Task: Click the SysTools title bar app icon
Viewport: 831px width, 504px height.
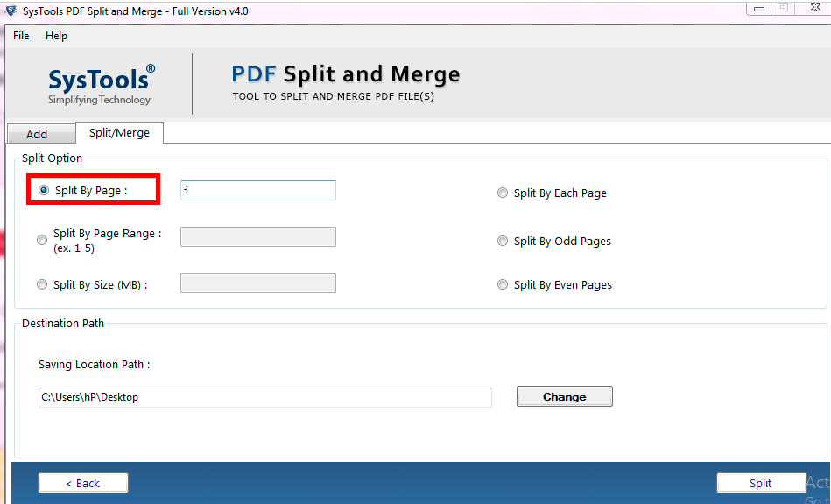Action: pyautogui.click(x=11, y=10)
